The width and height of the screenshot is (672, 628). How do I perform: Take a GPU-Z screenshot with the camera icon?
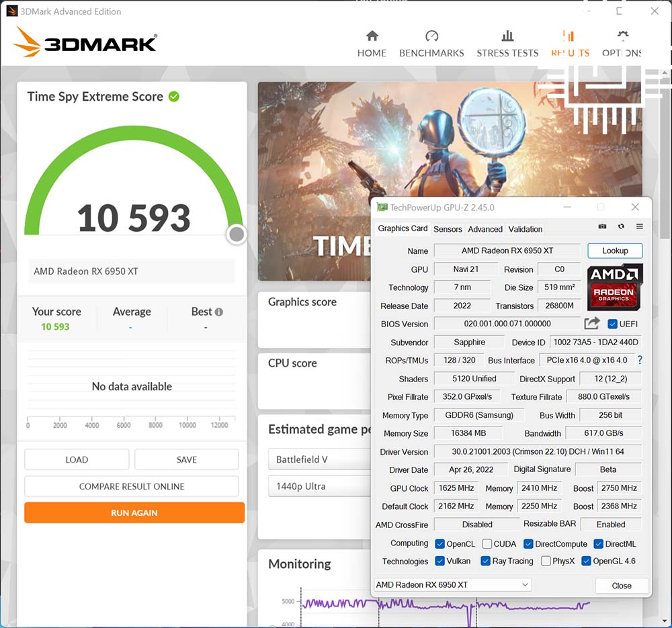602,226
